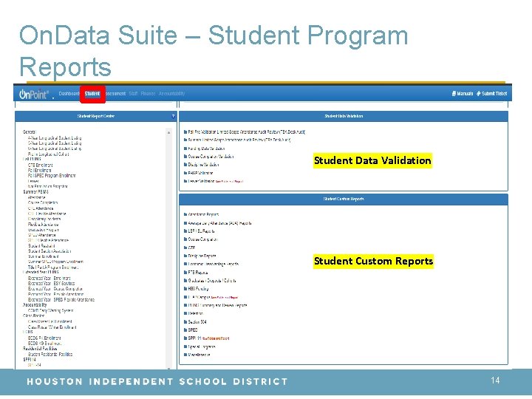Open the SPPI 11 folder icon
532x399 pixels.
[x=185, y=338]
